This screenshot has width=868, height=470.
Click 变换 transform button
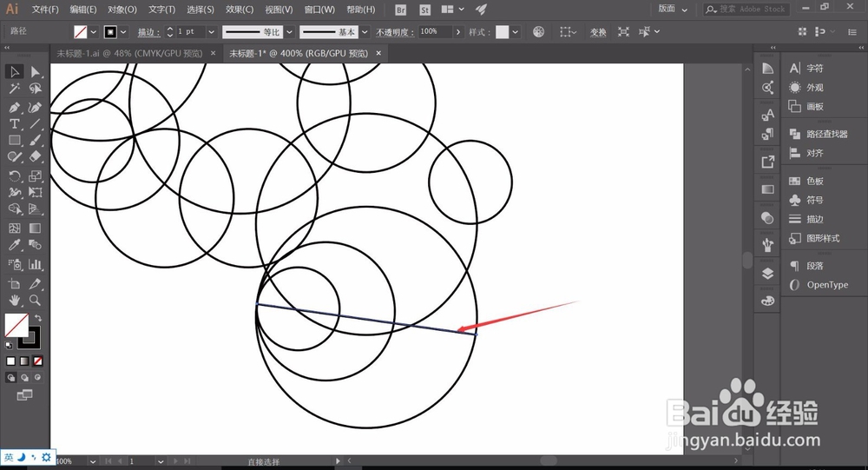(598, 32)
